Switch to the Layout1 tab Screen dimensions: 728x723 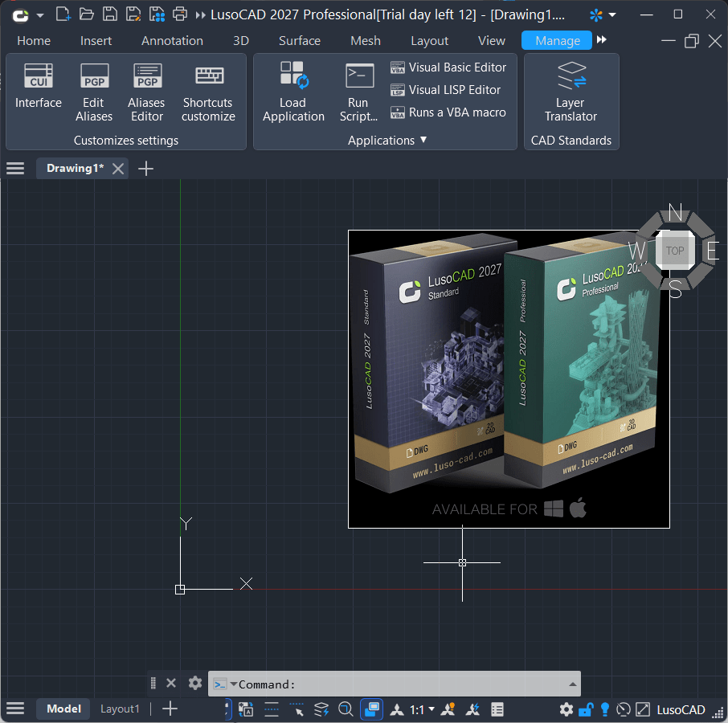(x=120, y=709)
